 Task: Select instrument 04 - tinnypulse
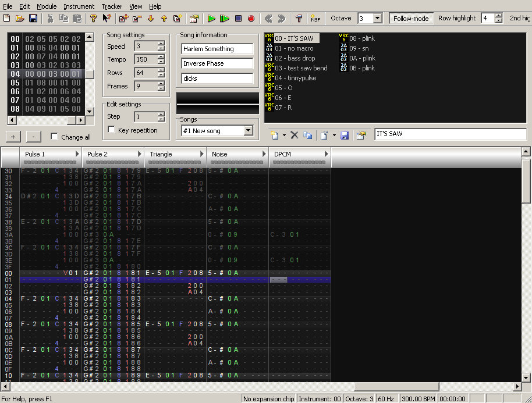pos(295,78)
